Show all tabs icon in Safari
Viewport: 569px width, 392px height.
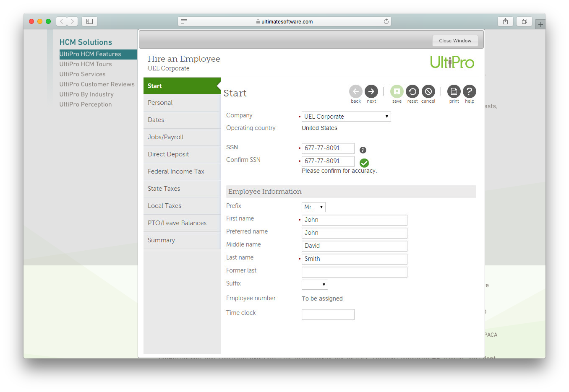click(x=524, y=21)
